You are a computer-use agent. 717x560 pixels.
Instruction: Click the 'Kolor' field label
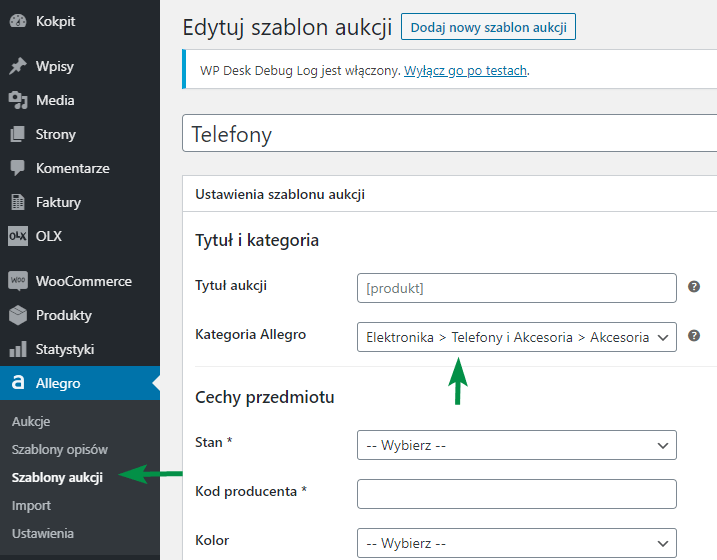(212, 540)
